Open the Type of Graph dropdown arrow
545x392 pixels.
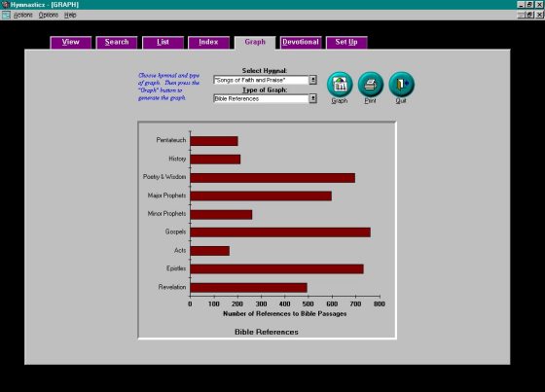pyautogui.click(x=312, y=98)
